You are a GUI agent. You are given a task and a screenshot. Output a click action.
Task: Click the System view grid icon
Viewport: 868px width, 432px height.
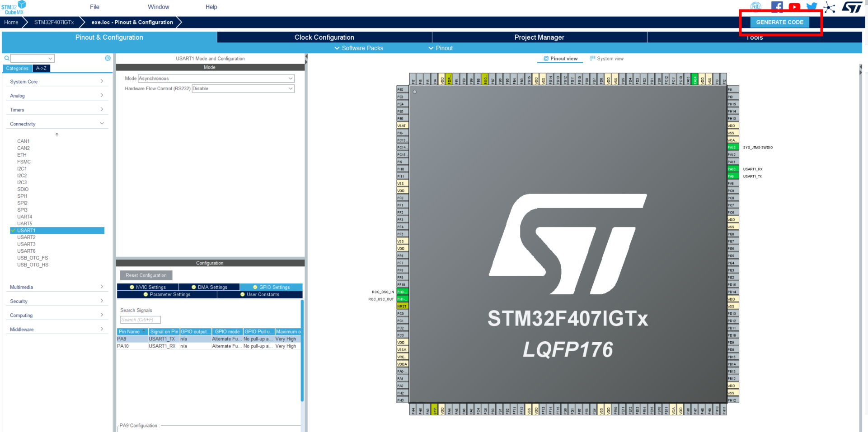[592, 58]
